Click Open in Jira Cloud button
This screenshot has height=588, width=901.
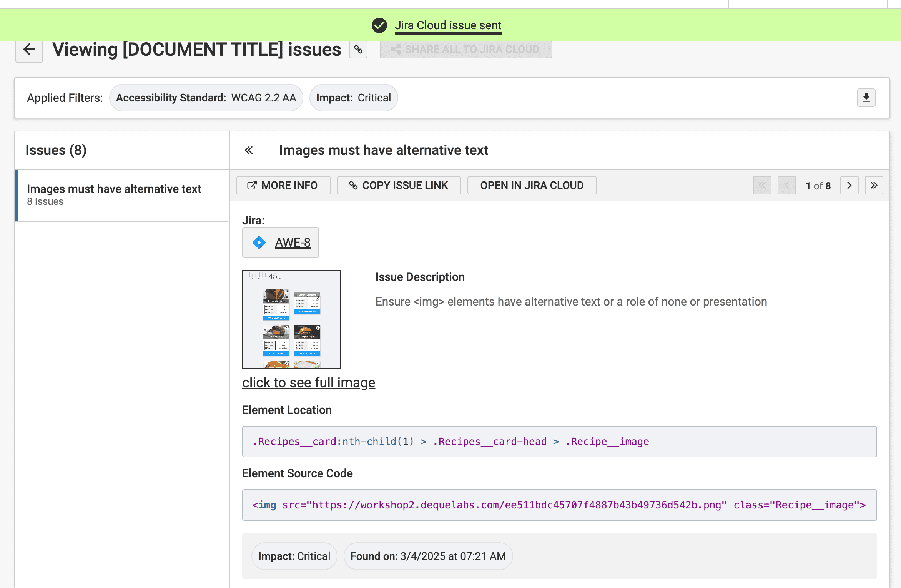(532, 186)
